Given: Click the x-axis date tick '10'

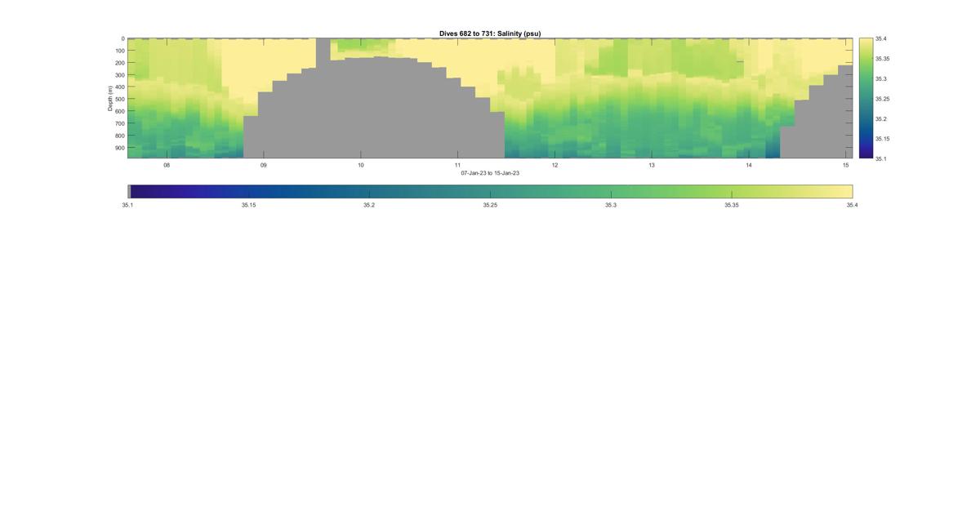Looking at the screenshot, I should tap(361, 165).
